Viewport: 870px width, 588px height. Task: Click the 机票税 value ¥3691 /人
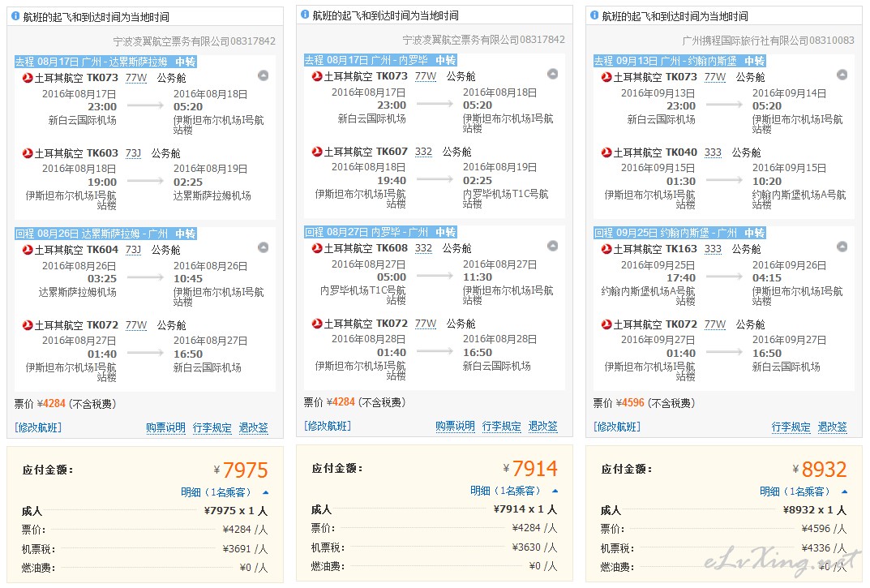point(245,548)
